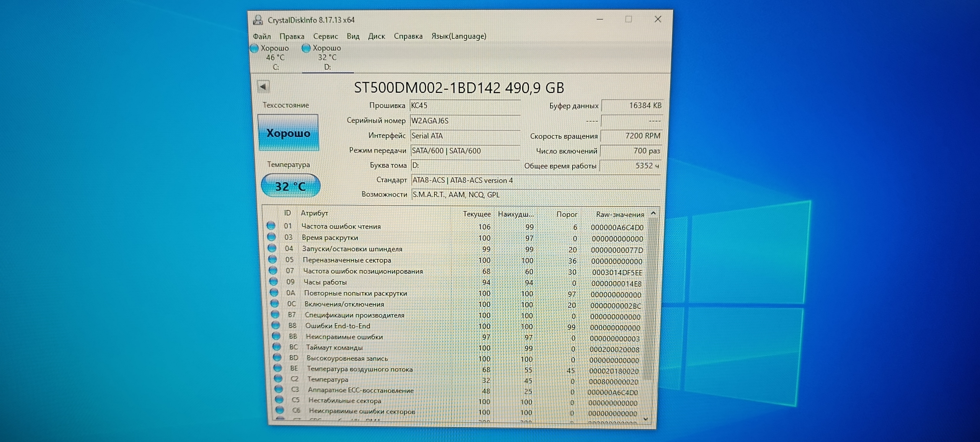Image resolution: width=980 pixels, height=442 pixels.
Task: Close the CrystalDiskInfo window
Action: click(x=658, y=20)
